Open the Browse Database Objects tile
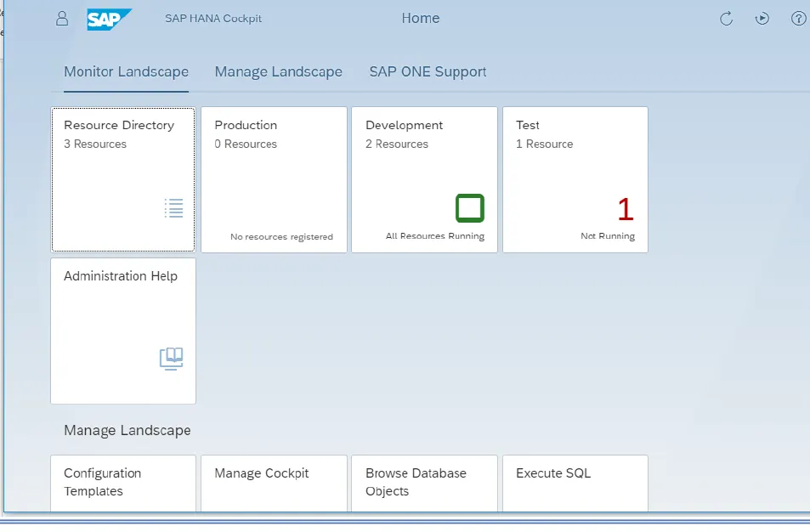Screen dimensions: 810x532 click(424, 484)
